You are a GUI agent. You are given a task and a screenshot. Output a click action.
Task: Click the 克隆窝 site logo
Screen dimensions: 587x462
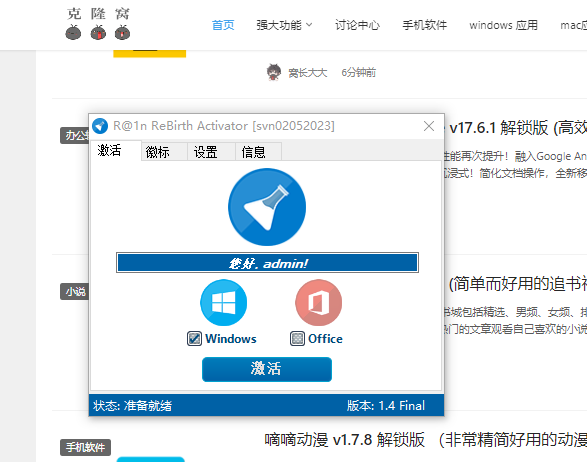98,24
